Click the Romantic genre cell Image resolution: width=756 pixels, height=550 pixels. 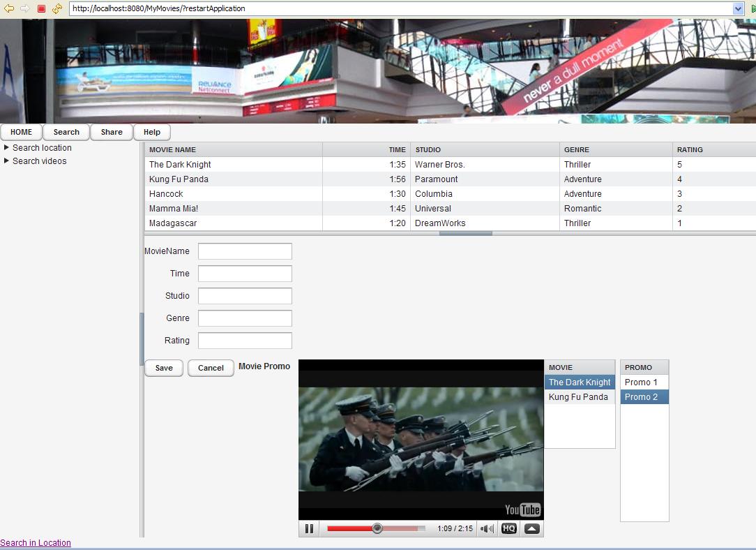click(x=617, y=209)
